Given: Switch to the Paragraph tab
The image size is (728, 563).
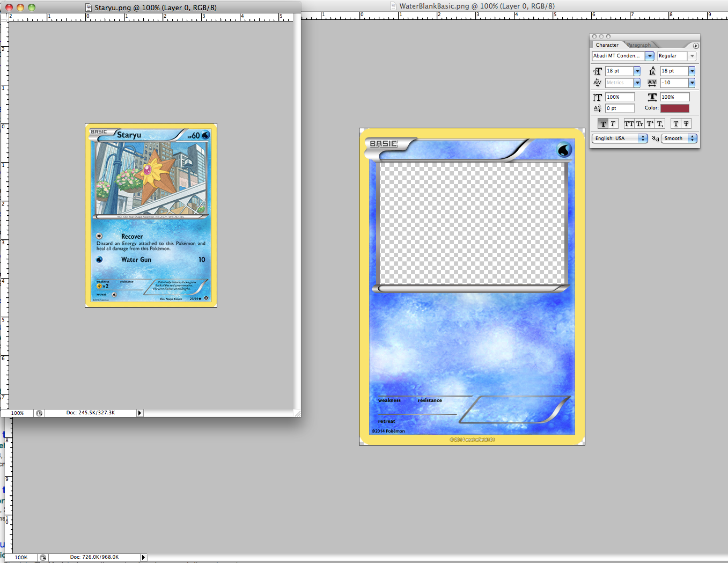Looking at the screenshot, I should click(638, 45).
